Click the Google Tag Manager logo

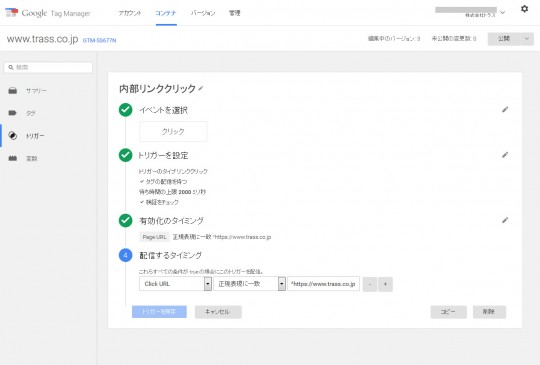(48, 13)
